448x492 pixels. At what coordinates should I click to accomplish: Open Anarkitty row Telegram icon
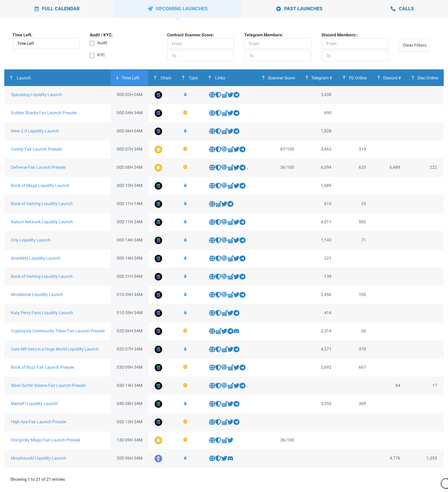[242, 258]
